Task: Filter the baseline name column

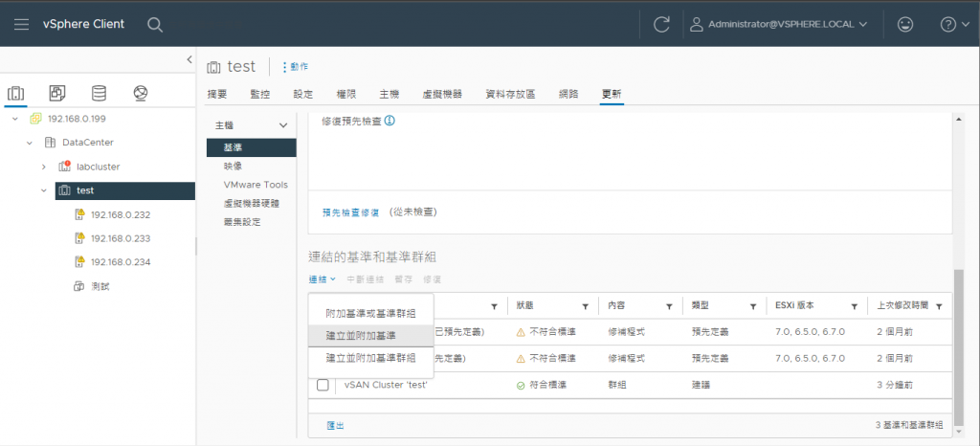Action: point(495,306)
